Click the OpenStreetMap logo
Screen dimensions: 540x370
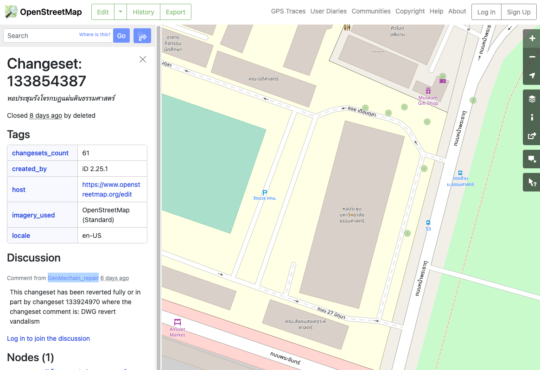44,12
